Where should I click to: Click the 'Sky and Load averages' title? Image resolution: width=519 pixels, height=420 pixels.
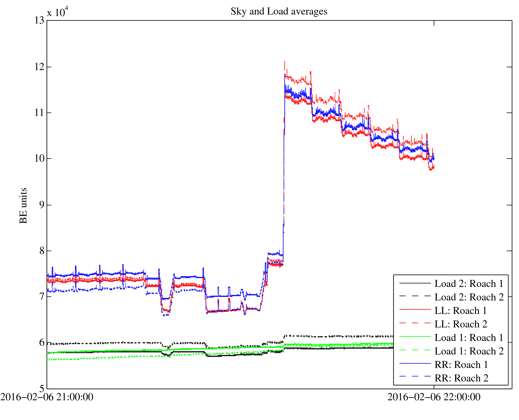[x=279, y=12]
